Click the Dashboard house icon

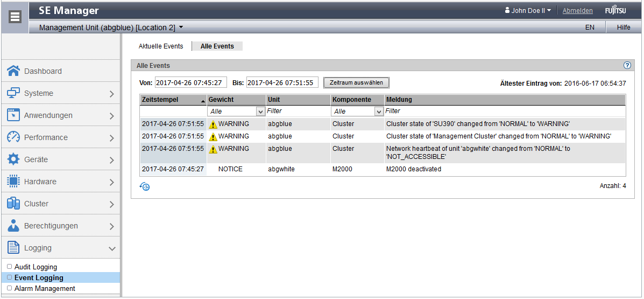point(13,71)
